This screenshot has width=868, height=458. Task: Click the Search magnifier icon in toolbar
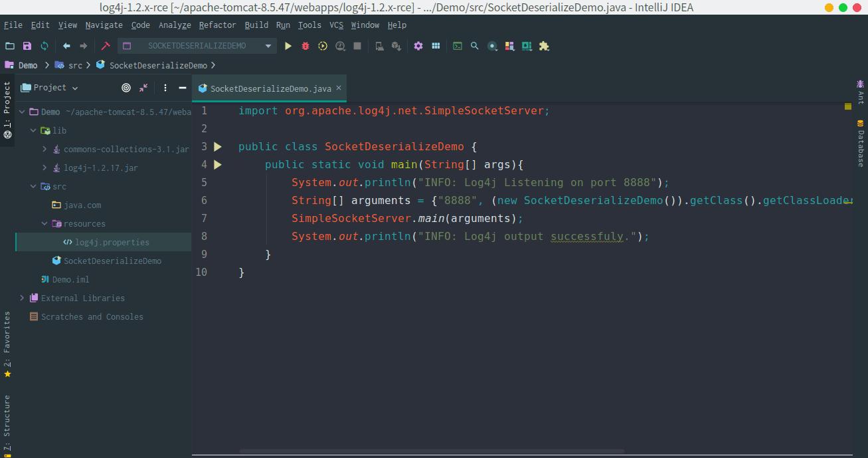pyautogui.click(x=474, y=46)
